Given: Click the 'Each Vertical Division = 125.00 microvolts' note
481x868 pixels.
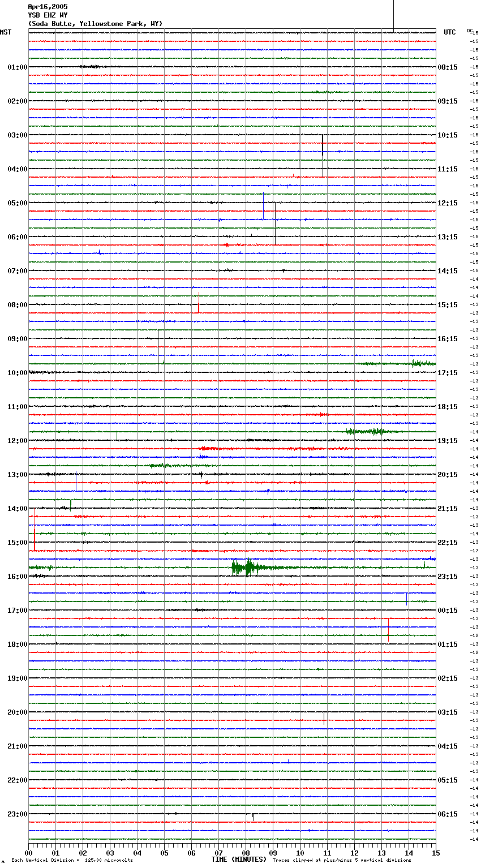Looking at the screenshot, I should (72, 860).
